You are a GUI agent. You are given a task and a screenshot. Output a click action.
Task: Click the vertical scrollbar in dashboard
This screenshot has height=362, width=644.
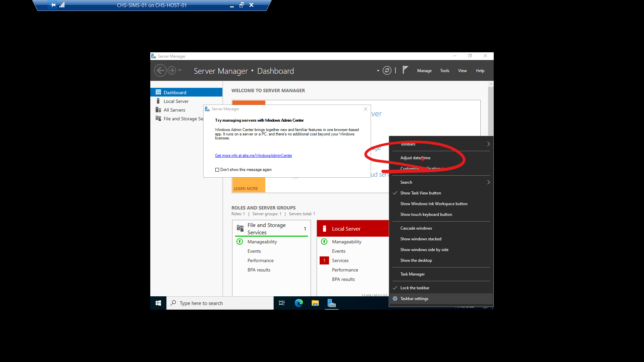tap(491, 111)
